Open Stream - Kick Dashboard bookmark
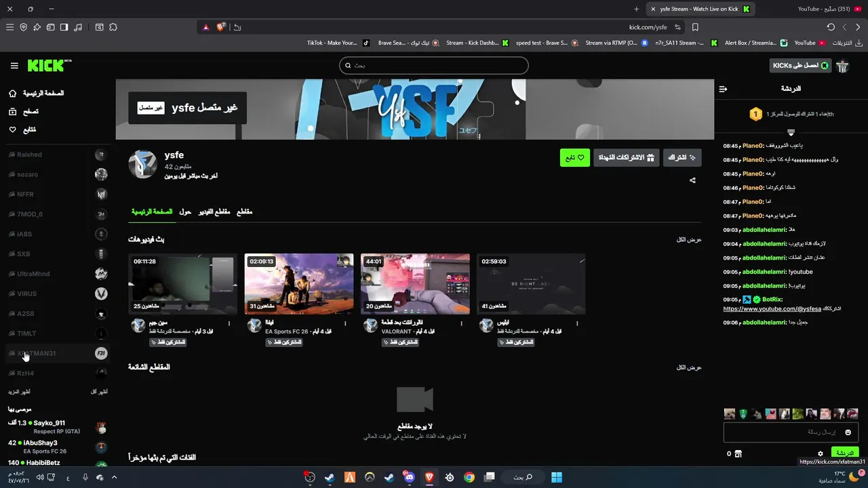 [x=477, y=43]
